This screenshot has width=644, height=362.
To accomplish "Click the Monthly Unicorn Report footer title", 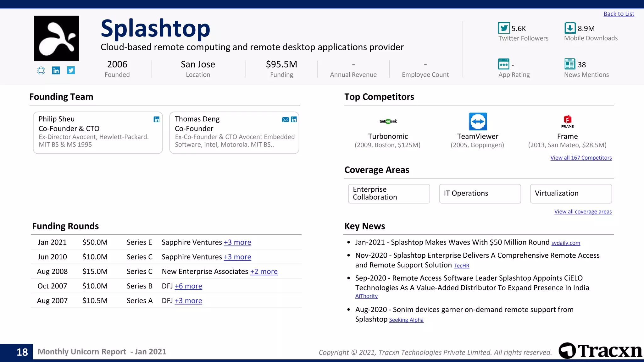I will 102,352.
